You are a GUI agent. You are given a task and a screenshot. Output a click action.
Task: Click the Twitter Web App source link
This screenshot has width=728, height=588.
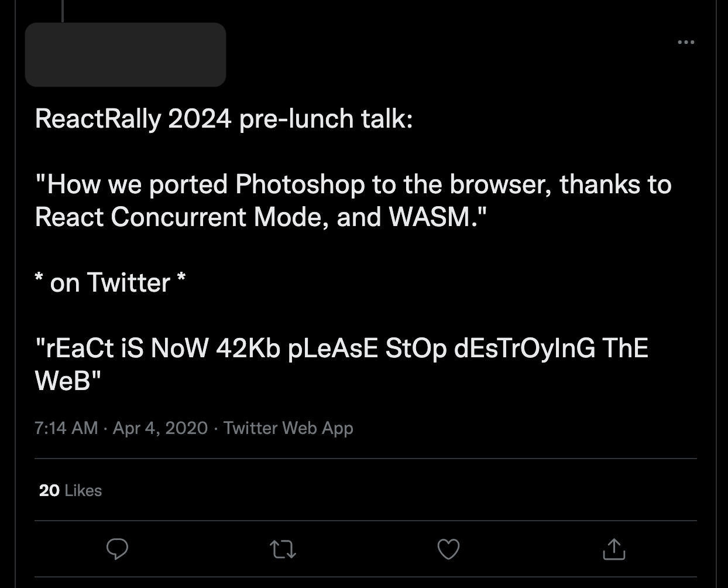[x=288, y=428]
